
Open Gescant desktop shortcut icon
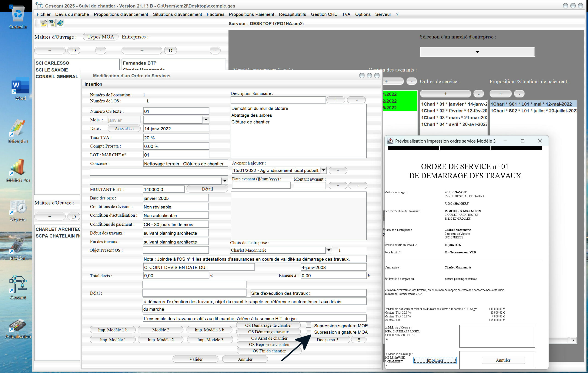18,285
